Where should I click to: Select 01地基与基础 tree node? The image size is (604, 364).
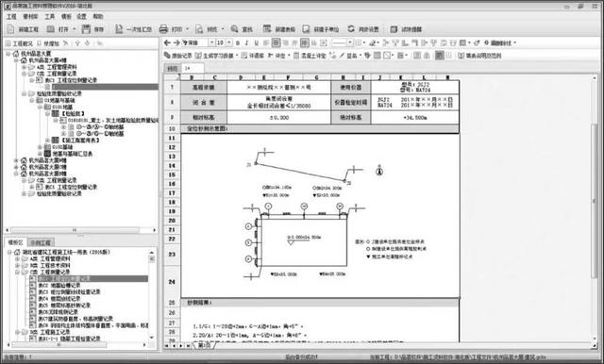(x=59, y=100)
